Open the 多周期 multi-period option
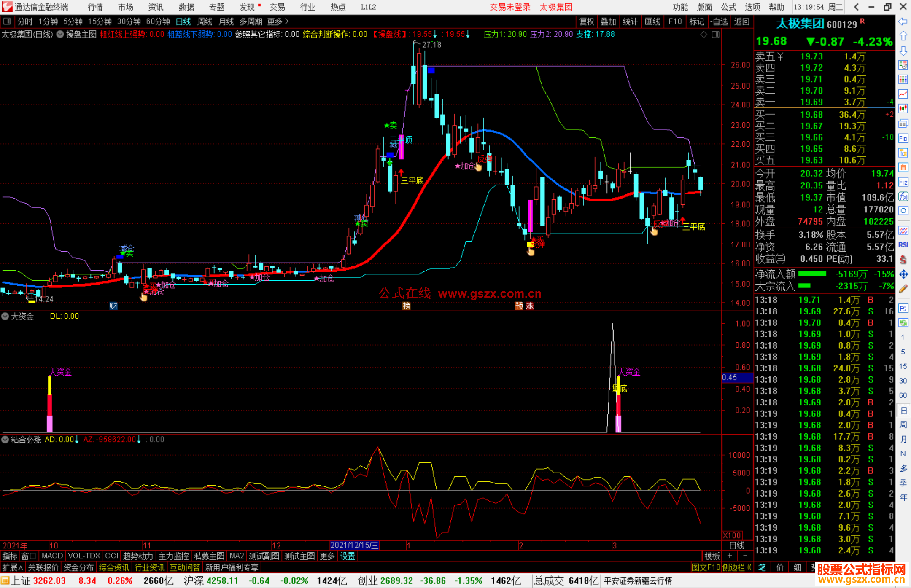The height and width of the screenshot is (588, 911). click(251, 21)
